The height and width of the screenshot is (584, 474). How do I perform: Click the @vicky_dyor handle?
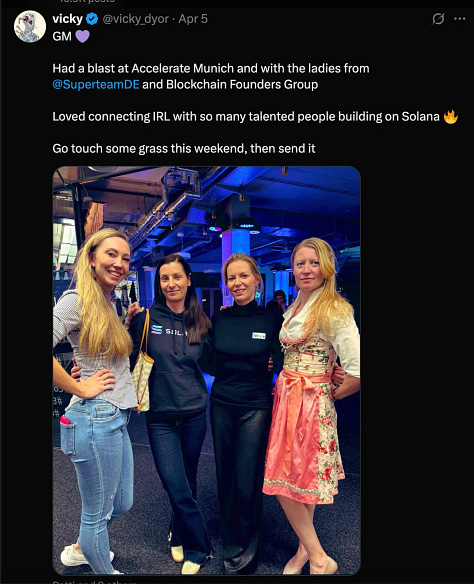136,19
